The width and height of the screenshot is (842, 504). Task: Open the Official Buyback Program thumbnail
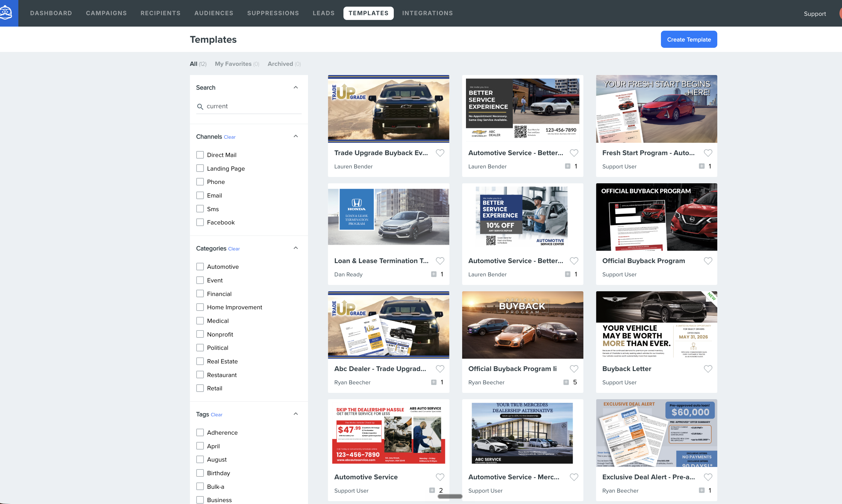[656, 217]
